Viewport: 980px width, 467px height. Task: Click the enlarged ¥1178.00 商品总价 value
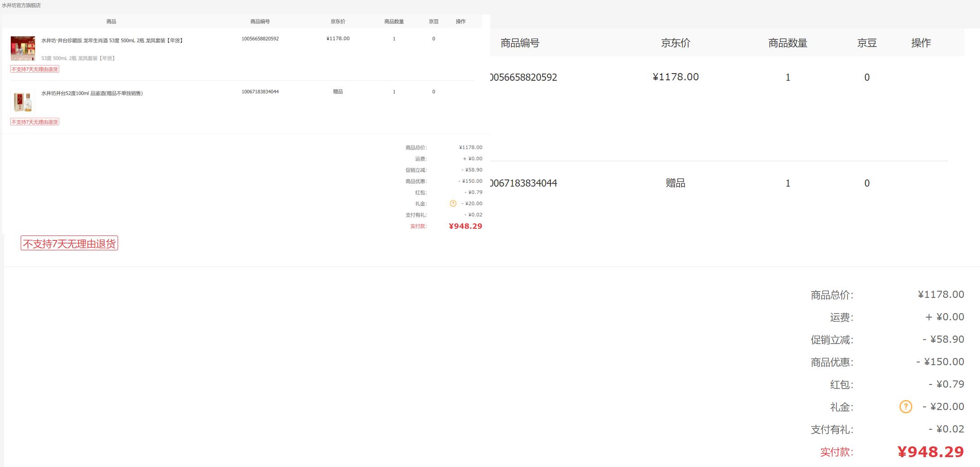click(x=941, y=295)
